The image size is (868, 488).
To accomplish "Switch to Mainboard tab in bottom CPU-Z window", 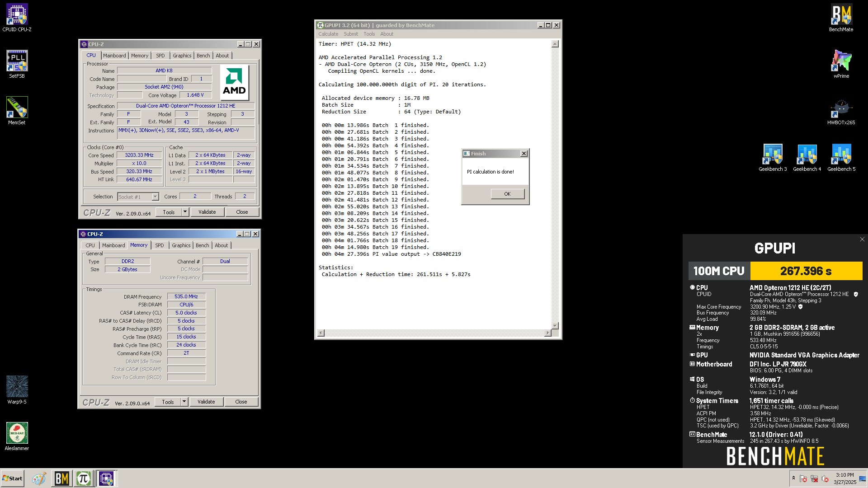I will [x=113, y=245].
